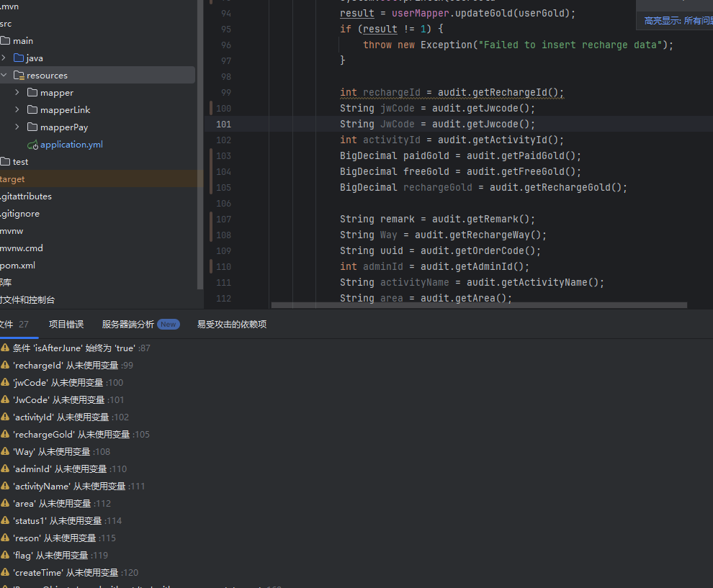The image size is (713, 588).
Task: Click the resources folder icon
Action: (x=19, y=75)
